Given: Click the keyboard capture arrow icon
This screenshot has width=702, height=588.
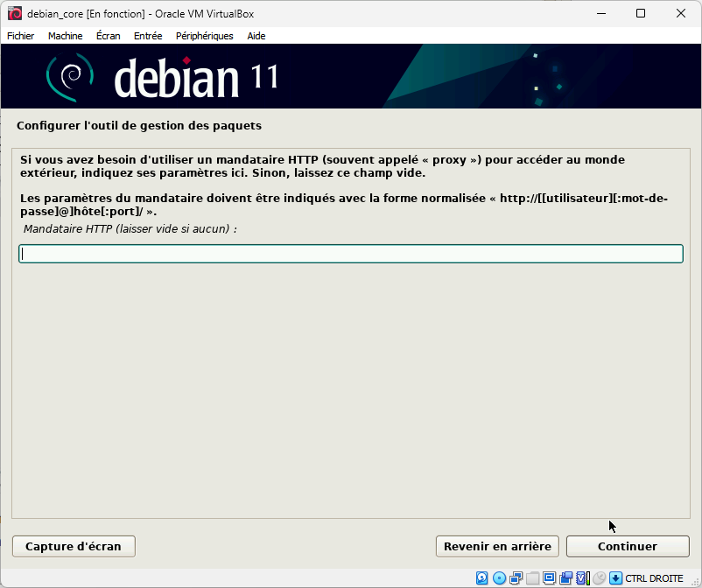Looking at the screenshot, I should [615, 577].
